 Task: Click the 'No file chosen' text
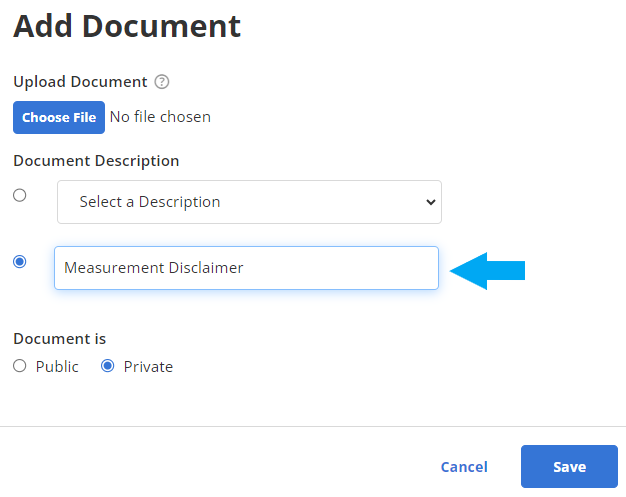pos(160,117)
